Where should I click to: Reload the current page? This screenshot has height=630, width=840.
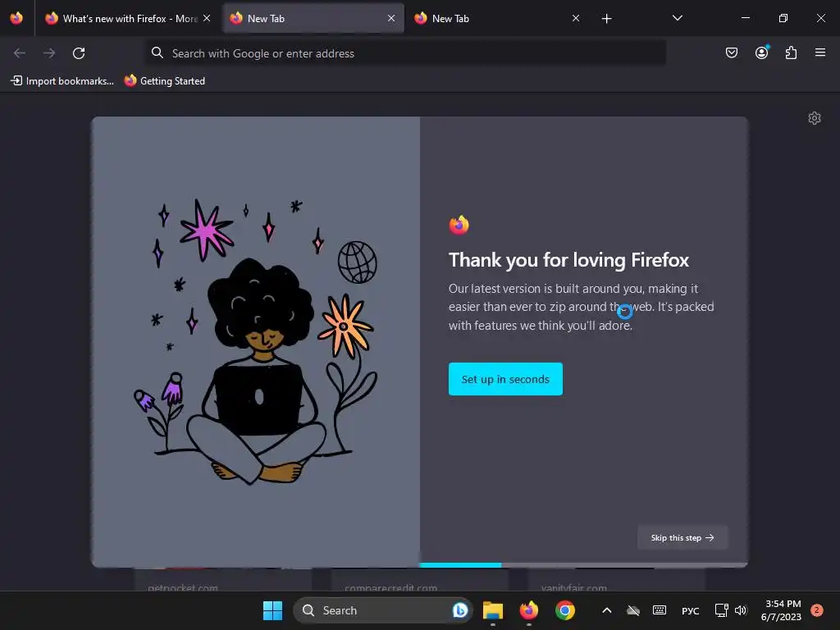coord(79,53)
